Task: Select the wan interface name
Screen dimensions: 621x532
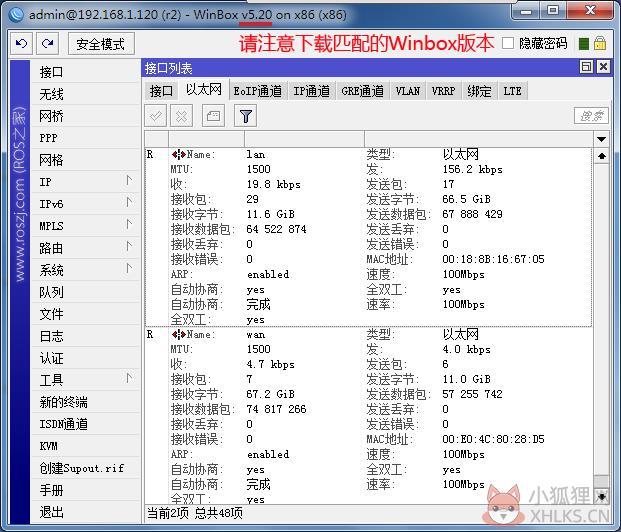Action: click(255, 334)
